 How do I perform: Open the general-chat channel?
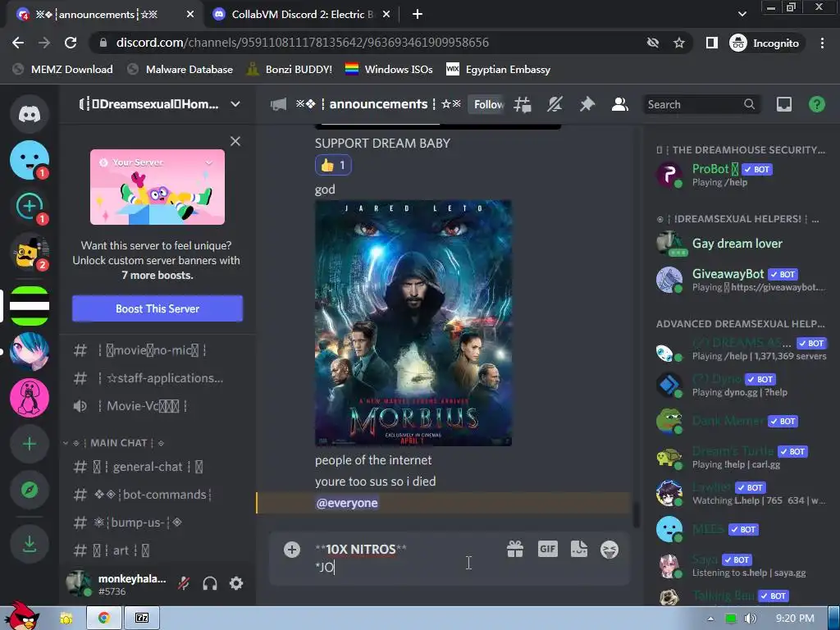157,467
